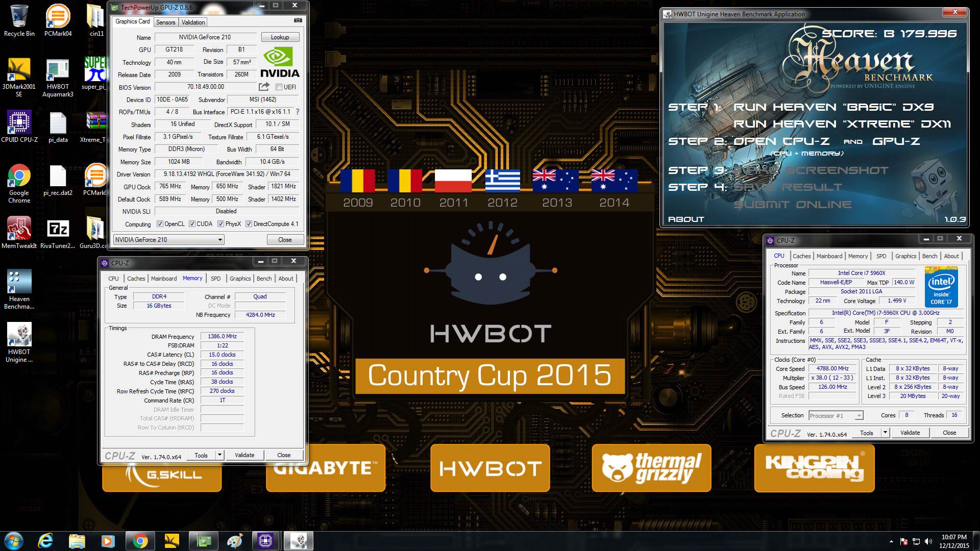Click Validate in right CPU-Z window
980x551 pixels.
click(910, 433)
